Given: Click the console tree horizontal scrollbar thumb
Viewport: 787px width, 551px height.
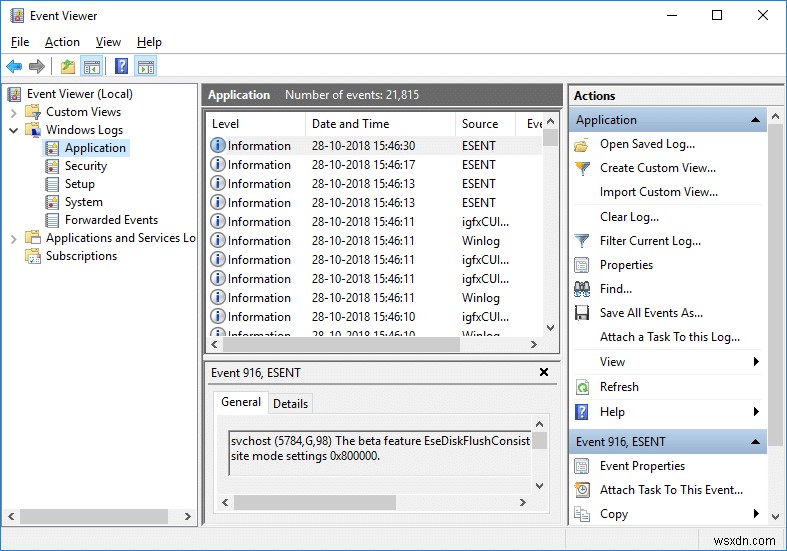Looking at the screenshot, I should click(94, 516).
